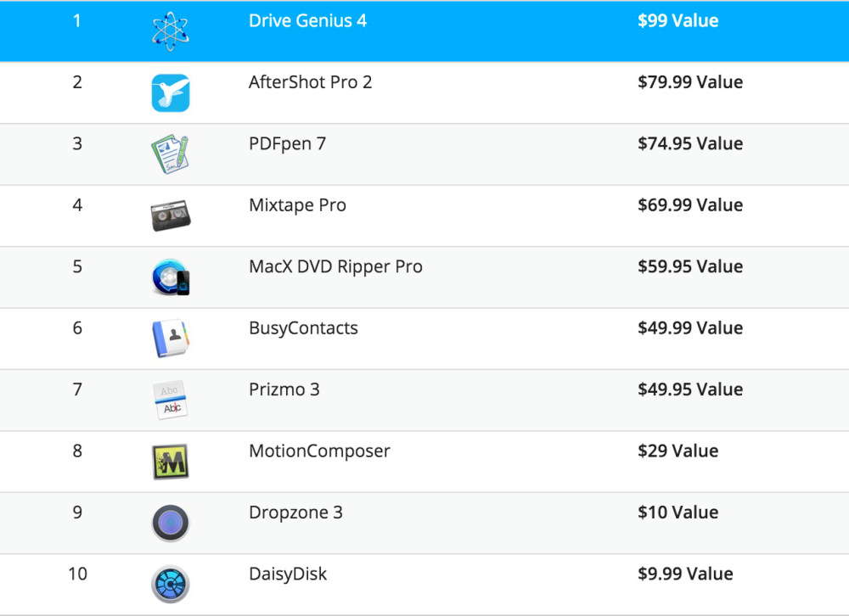This screenshot has height=616, width=849.
Task: Click the Drive Genius 4 atom icon
Action: click(x=171, y=31)
